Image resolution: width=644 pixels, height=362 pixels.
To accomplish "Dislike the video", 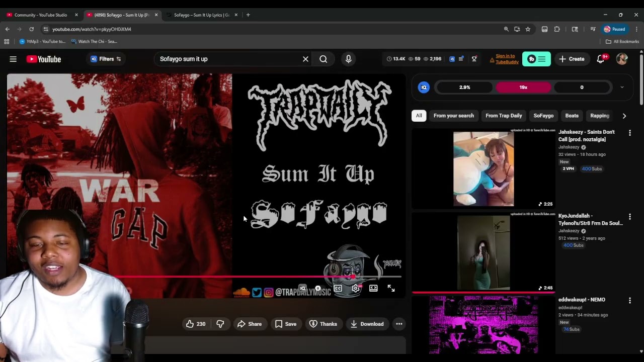I will click(x=220, y=324).
